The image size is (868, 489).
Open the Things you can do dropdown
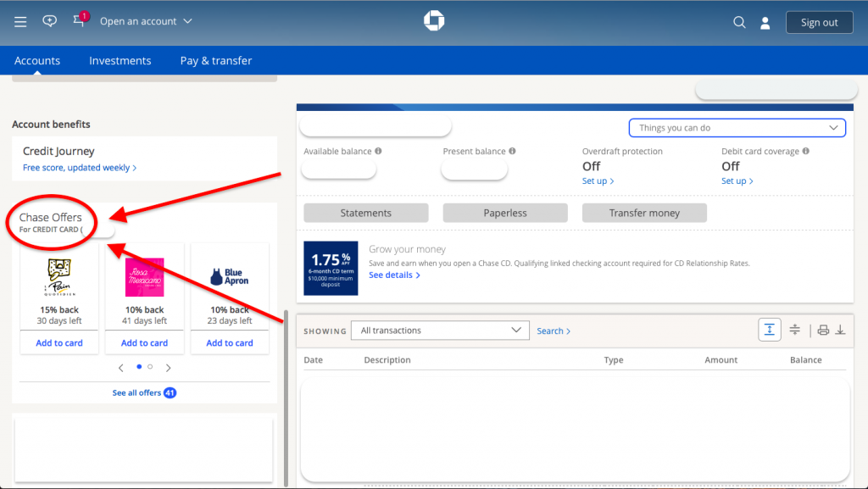(x=737, y=128)
